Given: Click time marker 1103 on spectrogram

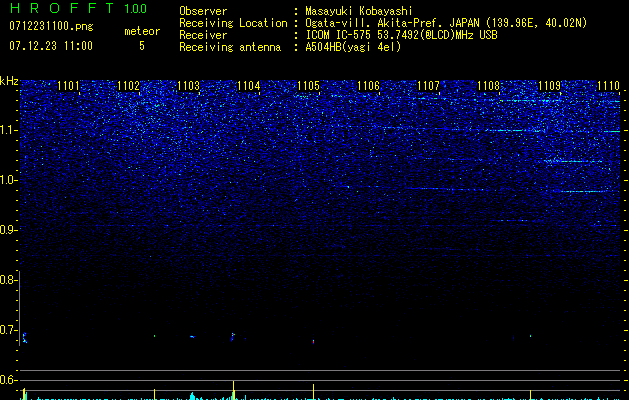Looking at the screenshot, I should tap(189, 86).
